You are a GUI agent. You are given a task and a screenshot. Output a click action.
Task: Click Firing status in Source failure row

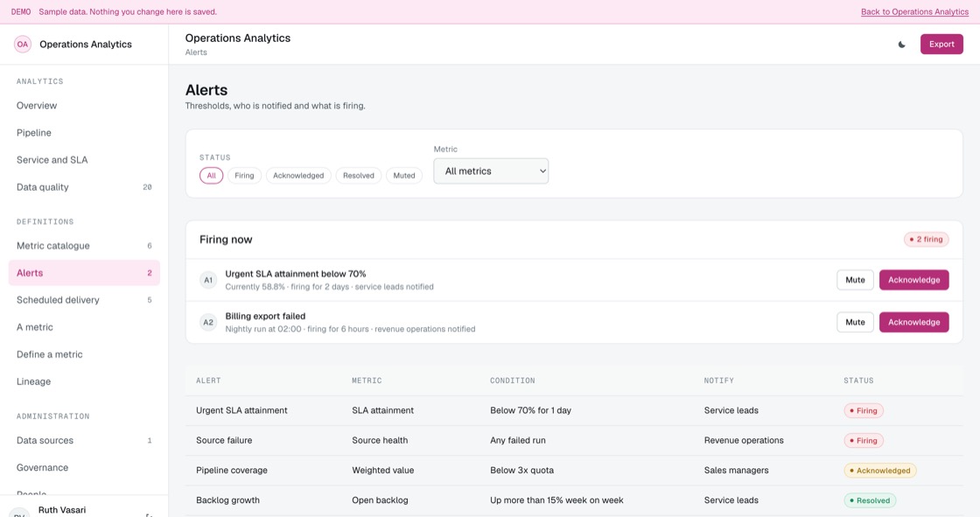pos(863,441)
